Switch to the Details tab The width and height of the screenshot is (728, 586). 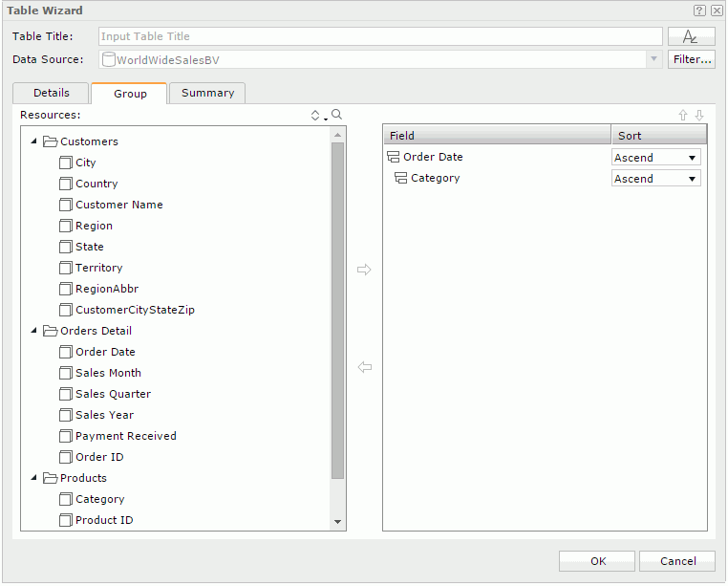(52, 93)
